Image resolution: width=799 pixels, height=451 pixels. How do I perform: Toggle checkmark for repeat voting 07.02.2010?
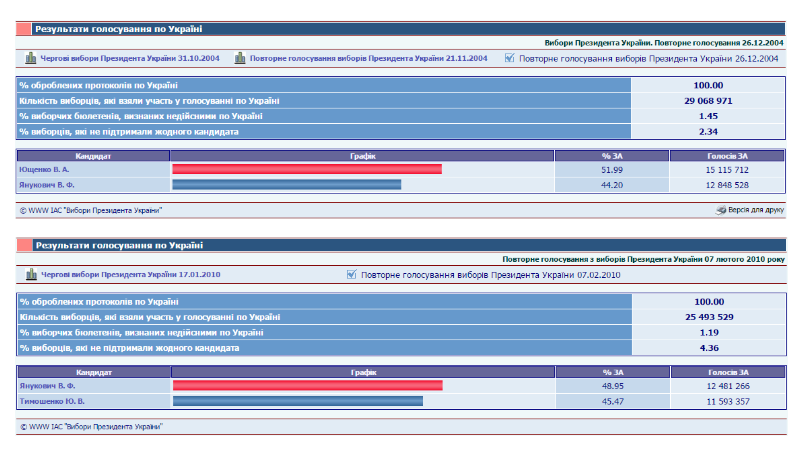coord(351,274)
